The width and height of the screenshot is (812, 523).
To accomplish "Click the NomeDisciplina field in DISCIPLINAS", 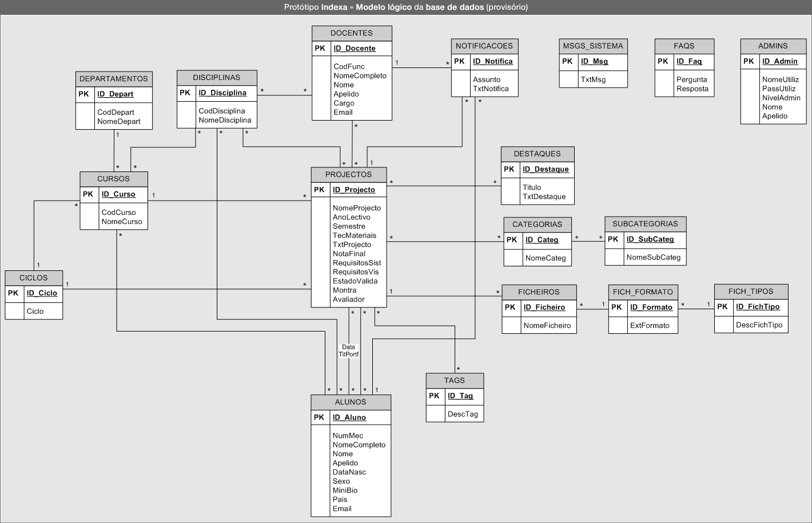I will [x=225, y=120].
